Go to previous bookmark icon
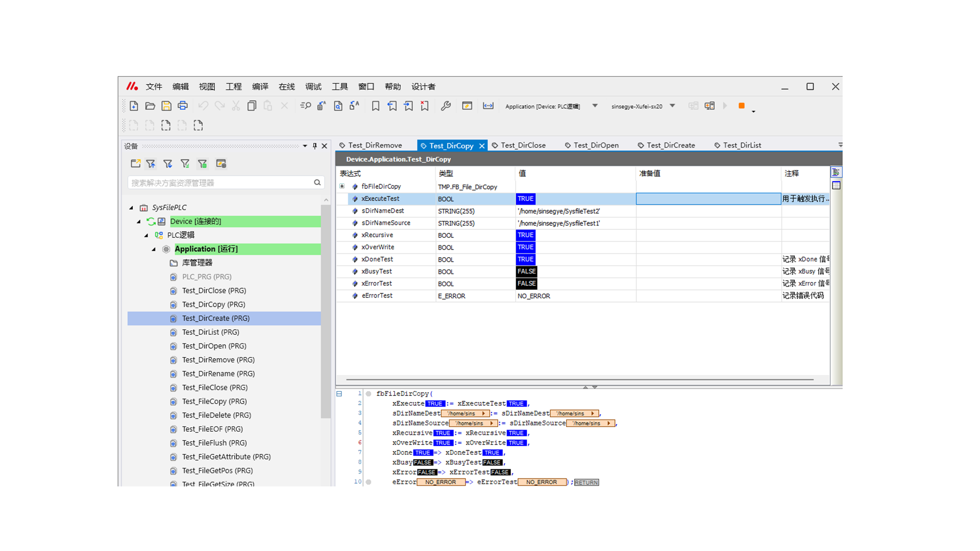This screenshot has width=980, height=551. (x=392, y=106)
